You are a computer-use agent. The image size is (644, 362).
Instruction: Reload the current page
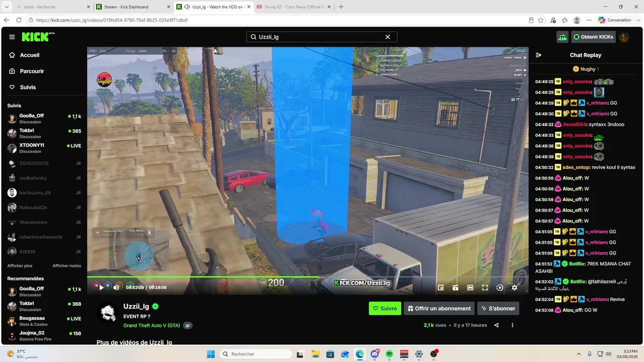[x=19, y=20]
